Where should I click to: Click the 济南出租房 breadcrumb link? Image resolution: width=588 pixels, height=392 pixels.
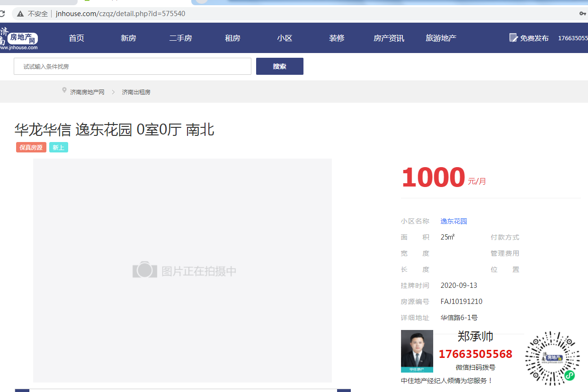coord(136,92)
